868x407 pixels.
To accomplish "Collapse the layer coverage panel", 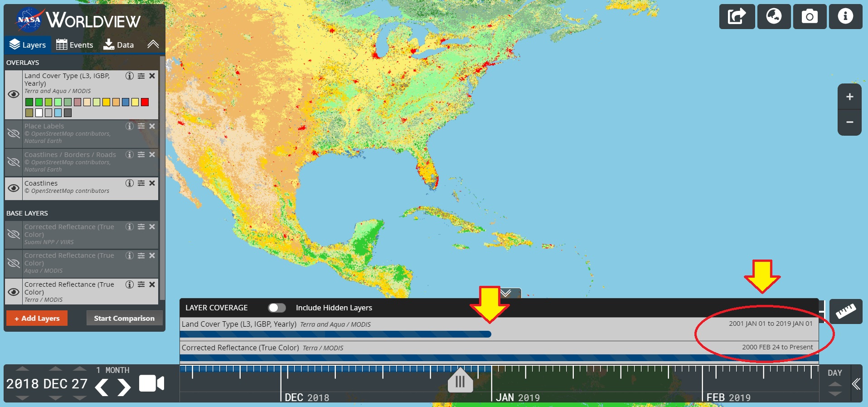I will tap(506, 293).
